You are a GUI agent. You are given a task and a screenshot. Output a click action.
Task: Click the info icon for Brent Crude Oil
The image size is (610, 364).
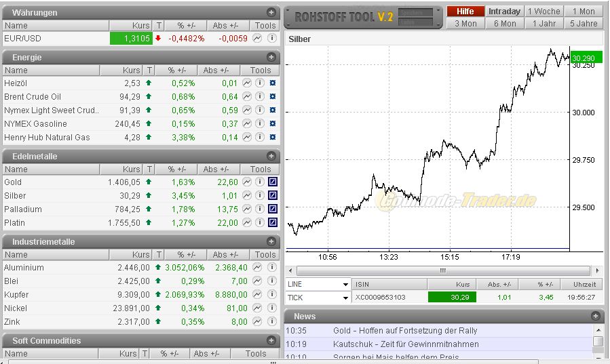(259, 97)
